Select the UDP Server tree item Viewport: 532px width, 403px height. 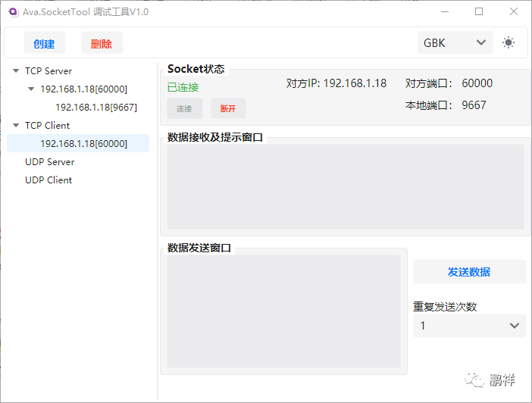[x=49, y=162]
